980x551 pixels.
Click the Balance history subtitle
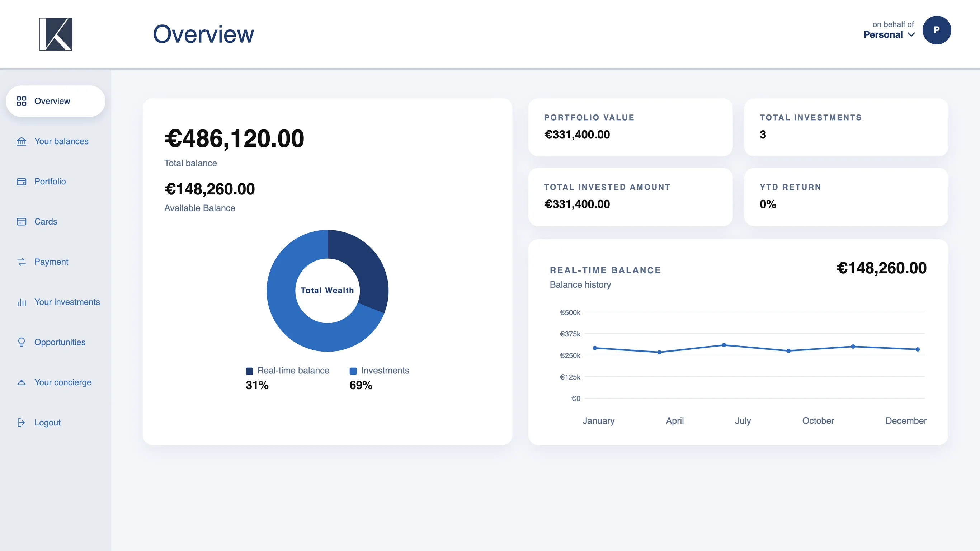[x=580, y=284]
